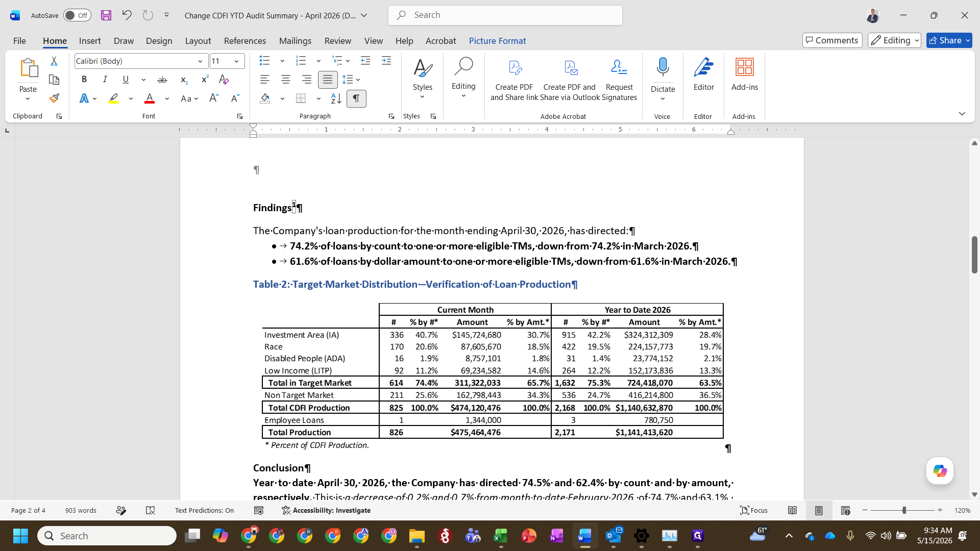Open line spacing options dropdown

click(351, 80)
